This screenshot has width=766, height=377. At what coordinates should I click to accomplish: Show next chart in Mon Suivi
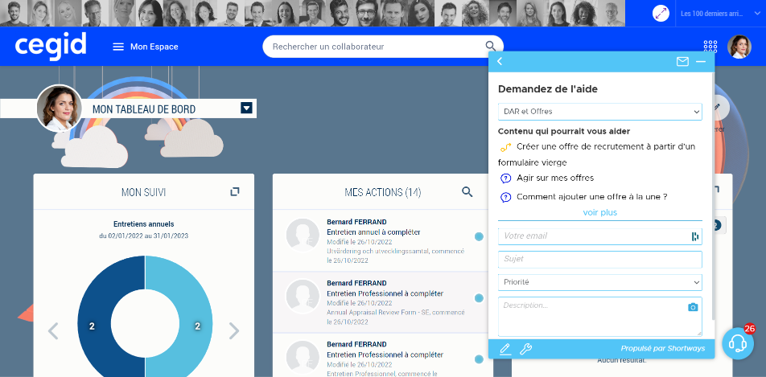234,331
